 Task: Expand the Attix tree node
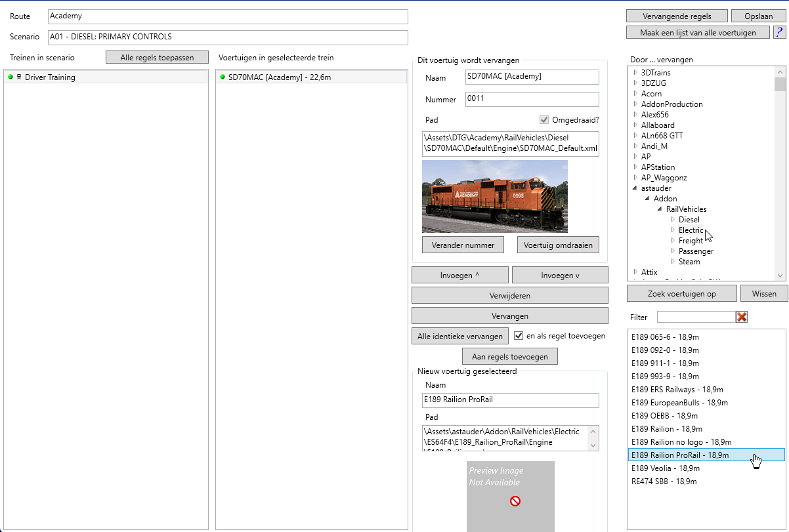click(635, 272)
